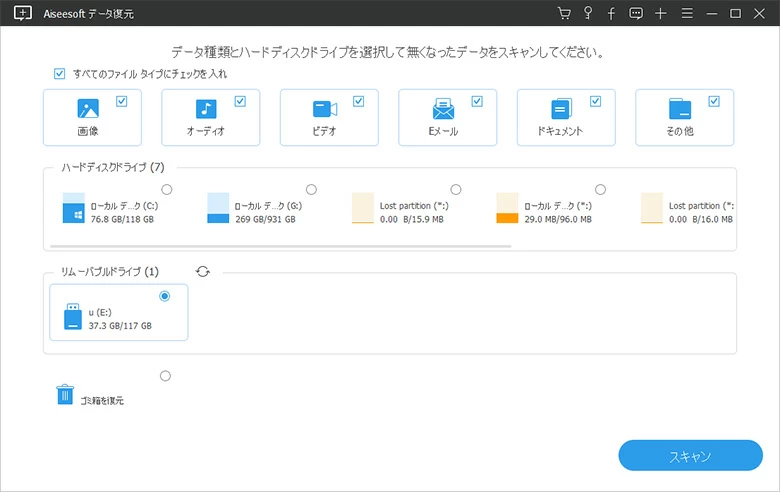Select the local disk (G:) radio button
The image size is (780, 492).
[x=311, y=189]
